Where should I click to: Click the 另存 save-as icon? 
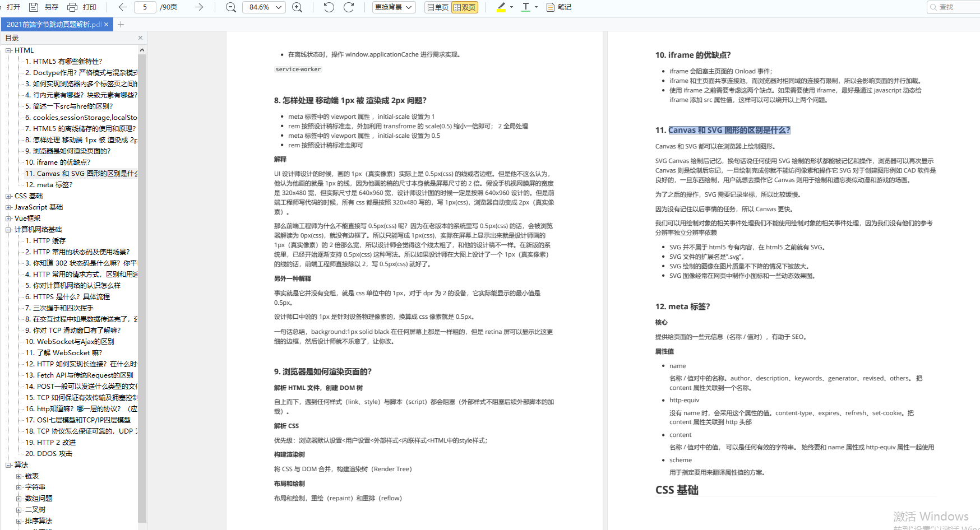point(34,7)
